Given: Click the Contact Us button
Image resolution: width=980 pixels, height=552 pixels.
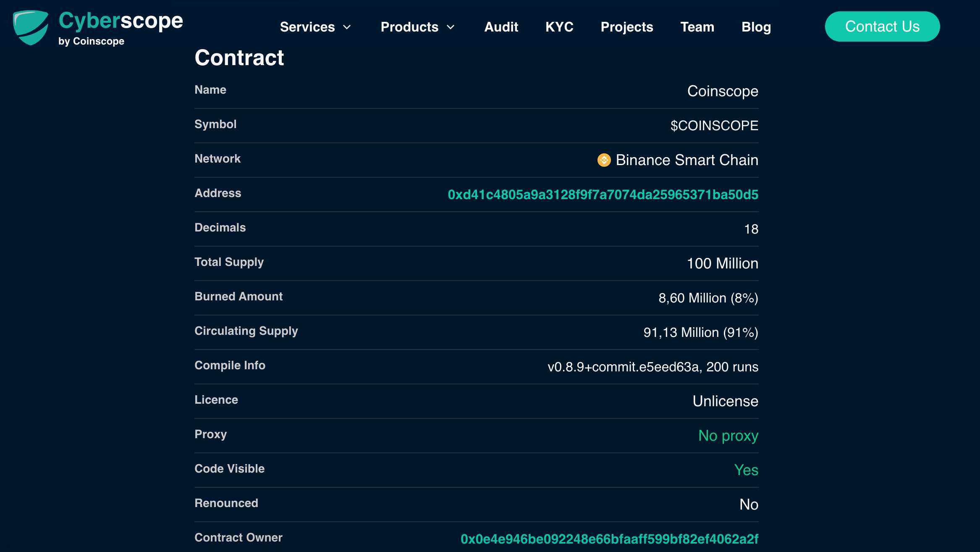Looking at the screenshot, I should click(882, 26).
